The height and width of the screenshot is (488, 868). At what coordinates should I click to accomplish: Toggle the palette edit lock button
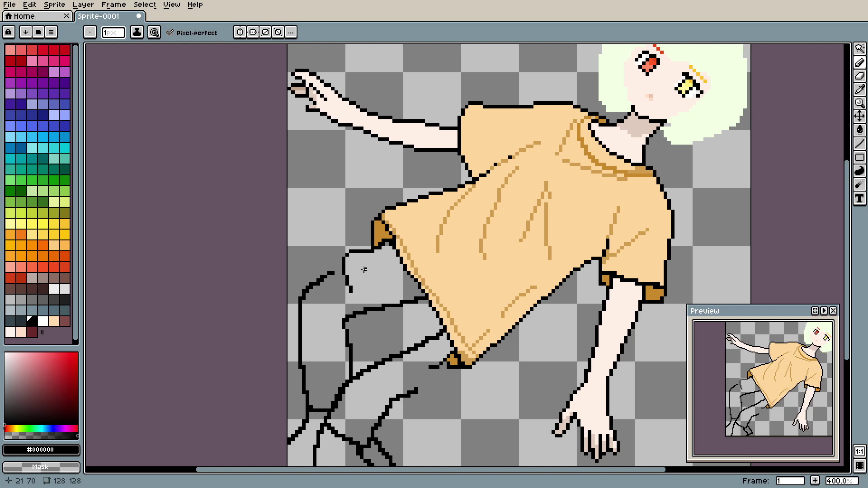tap(9, 32)
